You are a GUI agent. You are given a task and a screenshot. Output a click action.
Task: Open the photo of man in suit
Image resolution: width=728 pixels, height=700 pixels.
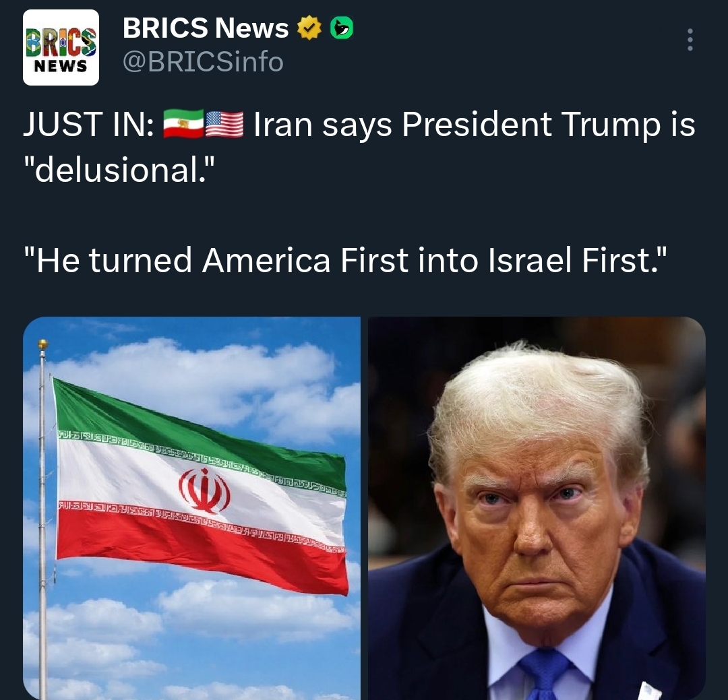[x=537, y=508]
